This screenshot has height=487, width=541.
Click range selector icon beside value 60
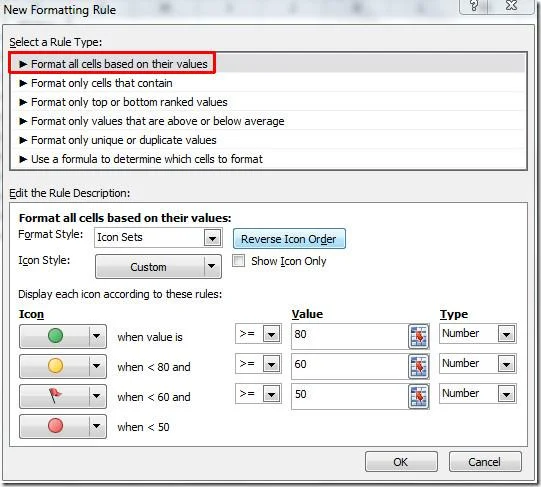(419, 366)
